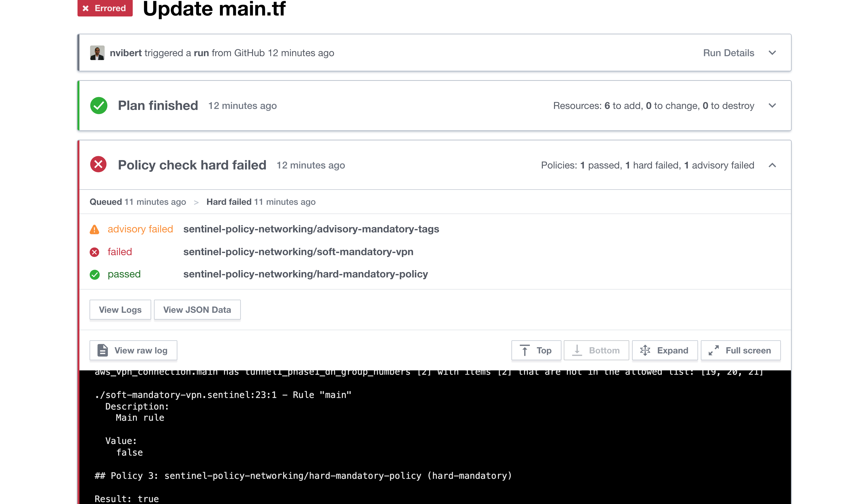The image size is (868, 504).
Task: Click the red Policy check failed X icon
Action: click(99, 165)
